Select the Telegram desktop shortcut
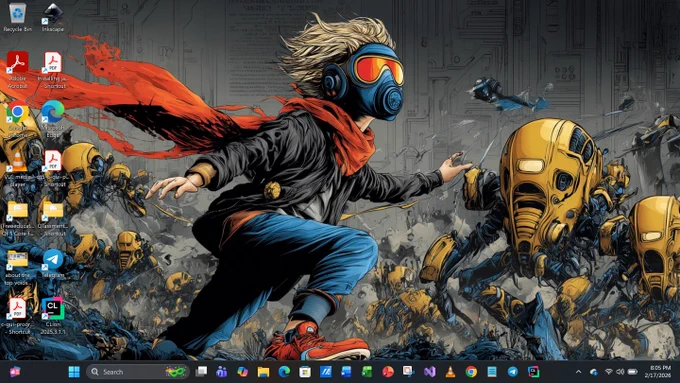Viewport: 680px width, 383px height. (53, 263)
